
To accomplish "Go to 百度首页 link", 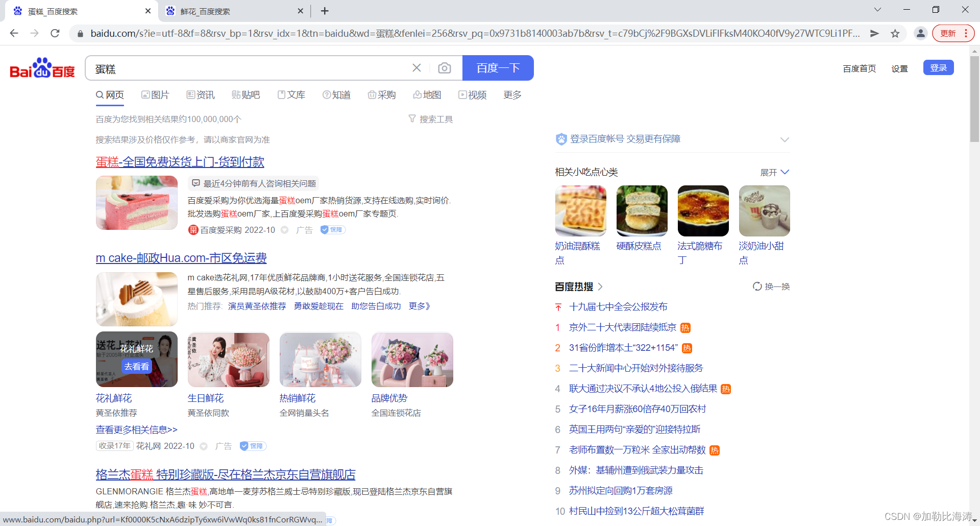I will click(x=859, y=68).
